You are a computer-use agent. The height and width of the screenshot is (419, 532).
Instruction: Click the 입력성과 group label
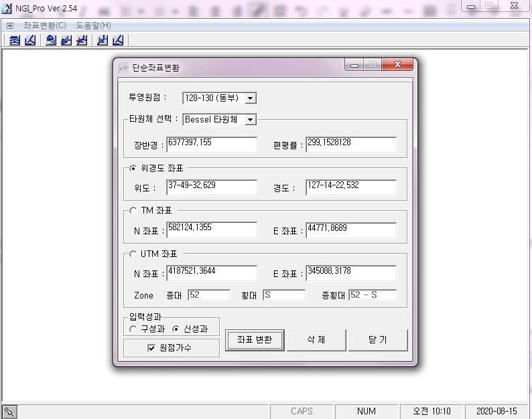pyautogui.click(x=145, y=317)
